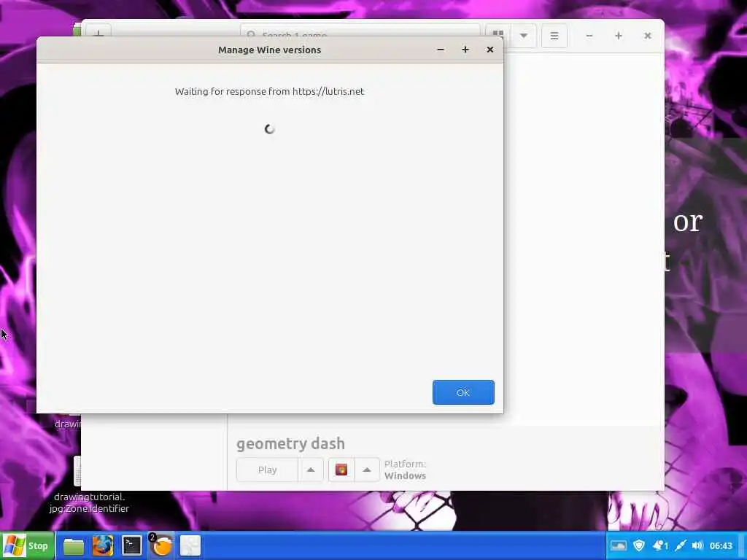The image size is (747, 560).
Task: Expand the arrow beside the Wine runner icon
Action: pyautogui.click(x=367, y=470)
